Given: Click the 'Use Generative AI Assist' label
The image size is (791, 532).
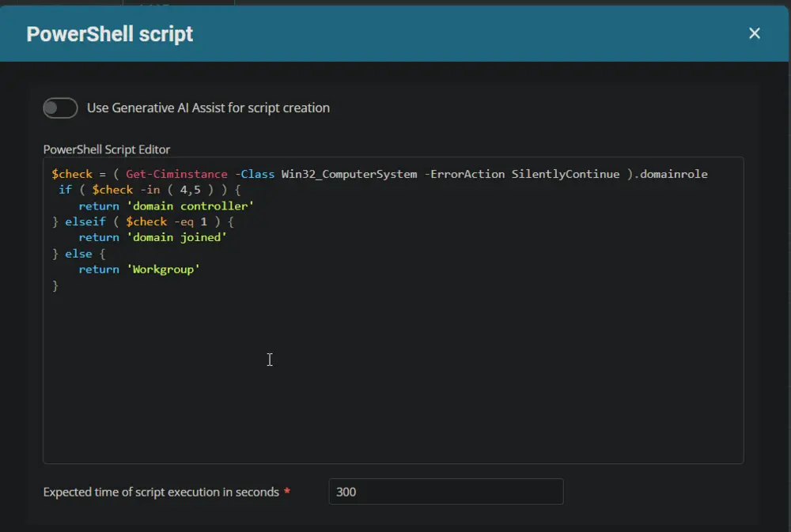Looking at the screenshot, I should pos(208,108).
